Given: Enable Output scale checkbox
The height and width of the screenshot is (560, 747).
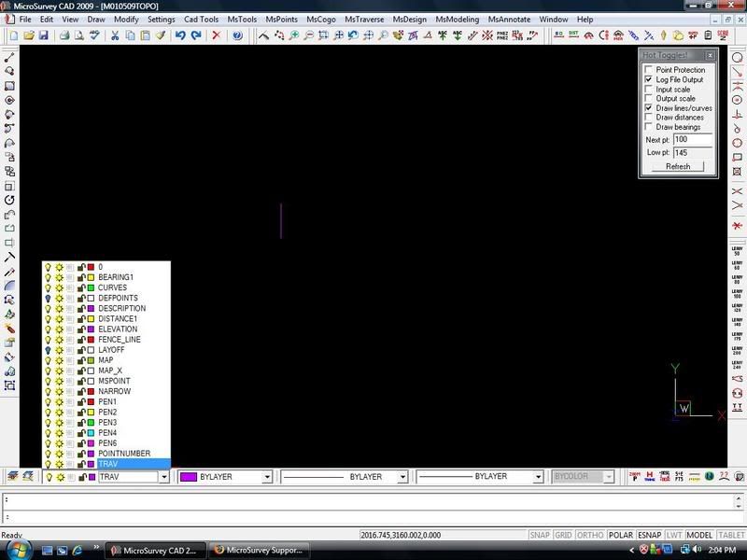Looking at the screenshot, I should tap(648, 99).
